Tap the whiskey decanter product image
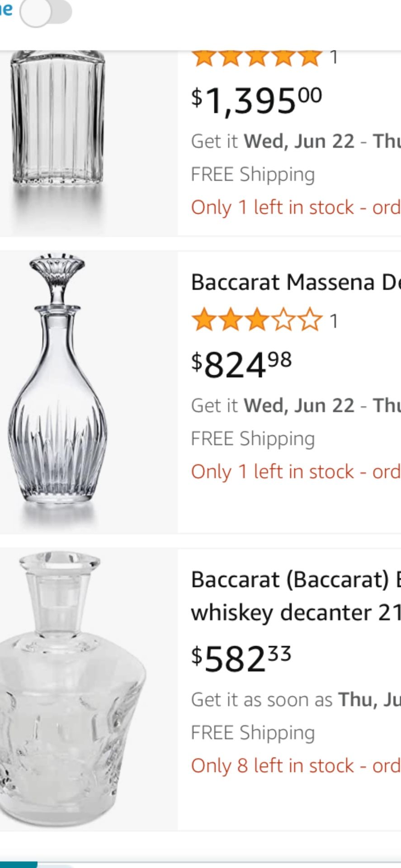Image resolution: width=401 pixels, height=868 pixels. tap(68, 687)
